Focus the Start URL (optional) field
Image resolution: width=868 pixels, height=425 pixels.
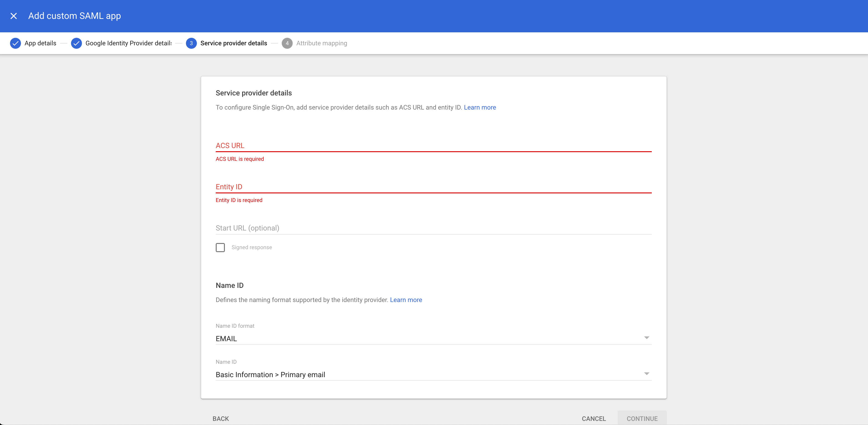tap(433, 228)
